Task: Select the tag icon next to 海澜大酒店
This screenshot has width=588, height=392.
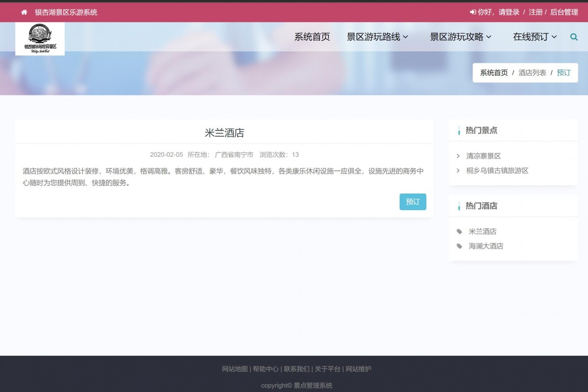Action: [x=459, y=246]
